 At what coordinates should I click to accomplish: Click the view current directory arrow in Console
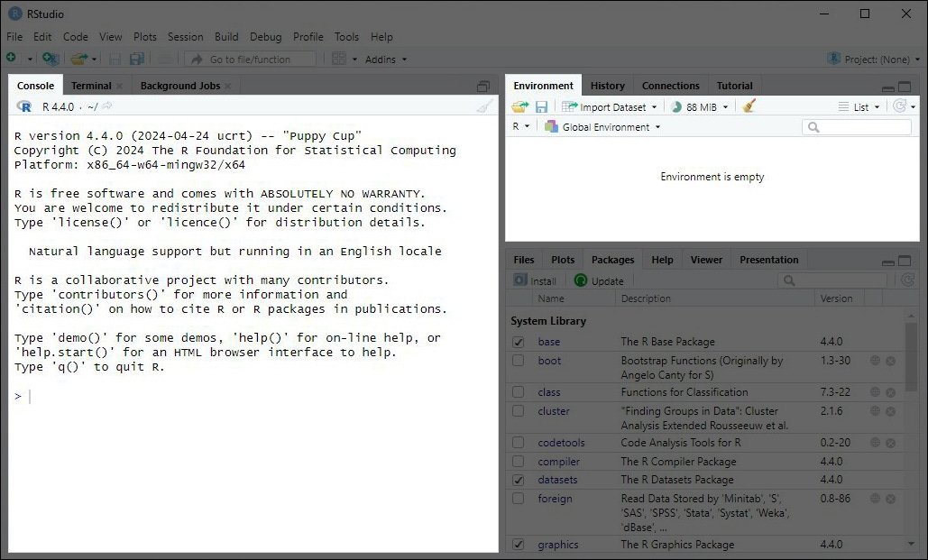click(107, 106)
